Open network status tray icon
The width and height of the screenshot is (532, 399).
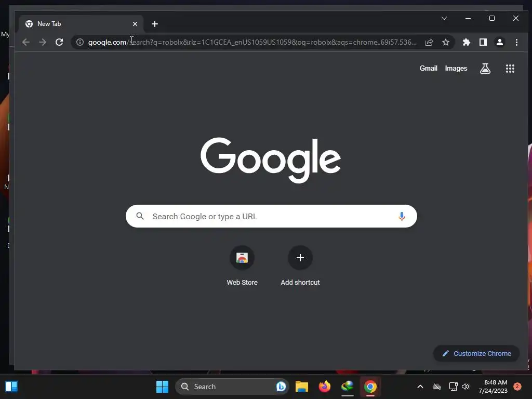pos(453,387)
